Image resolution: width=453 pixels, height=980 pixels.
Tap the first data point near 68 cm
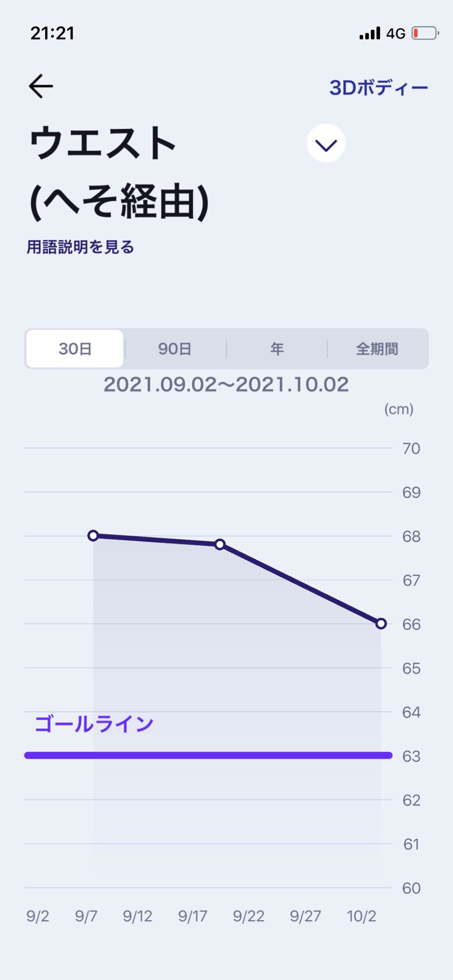click(x=93, y=536)
